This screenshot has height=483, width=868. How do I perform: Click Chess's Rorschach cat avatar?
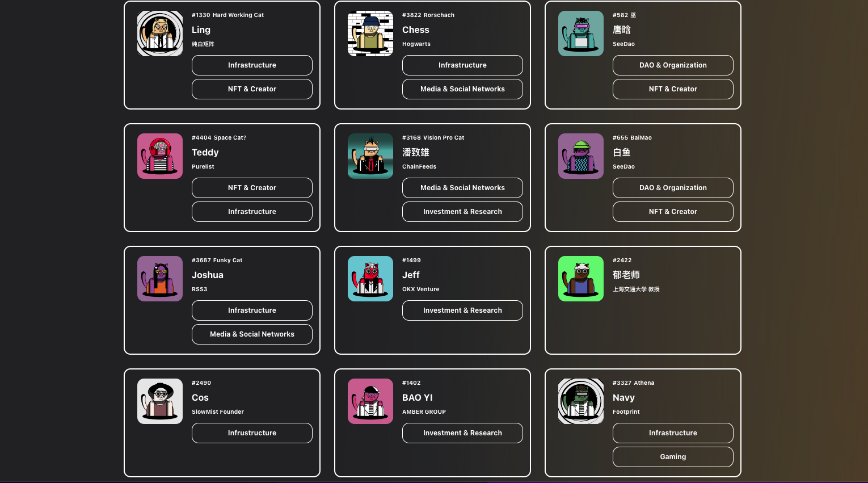tap(370, 33)
